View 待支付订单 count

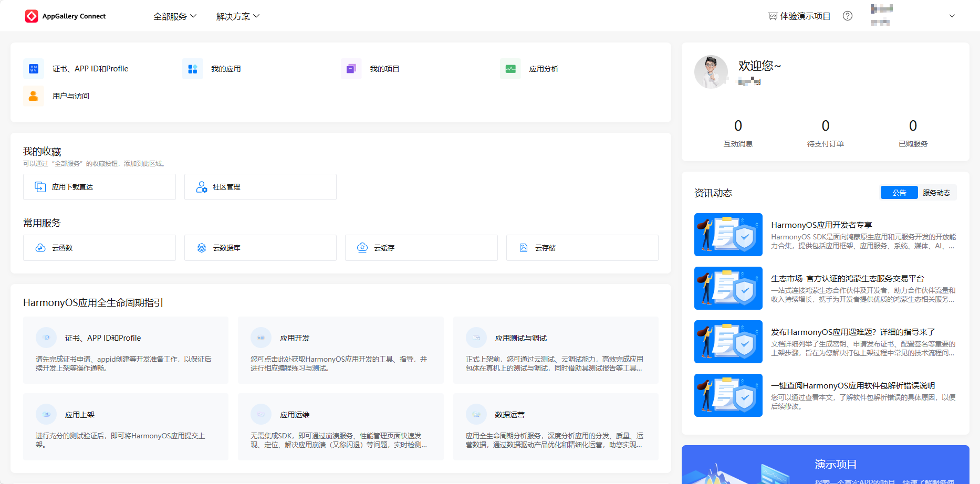point(826,126)
